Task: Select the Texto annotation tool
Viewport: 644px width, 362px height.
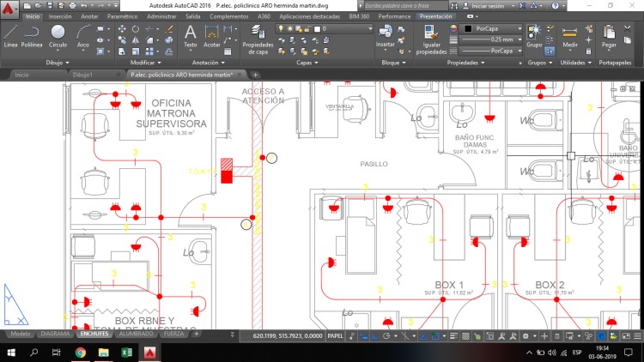Action: (190, 36)
